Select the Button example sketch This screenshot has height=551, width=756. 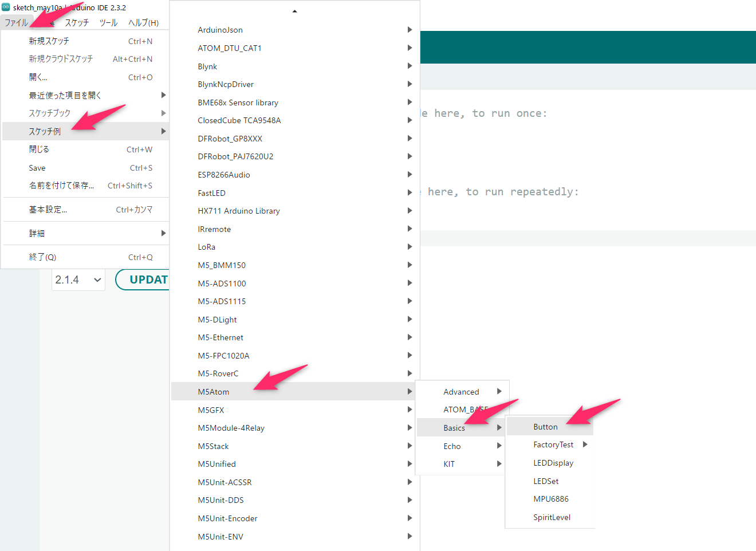(x=550, y=427)
